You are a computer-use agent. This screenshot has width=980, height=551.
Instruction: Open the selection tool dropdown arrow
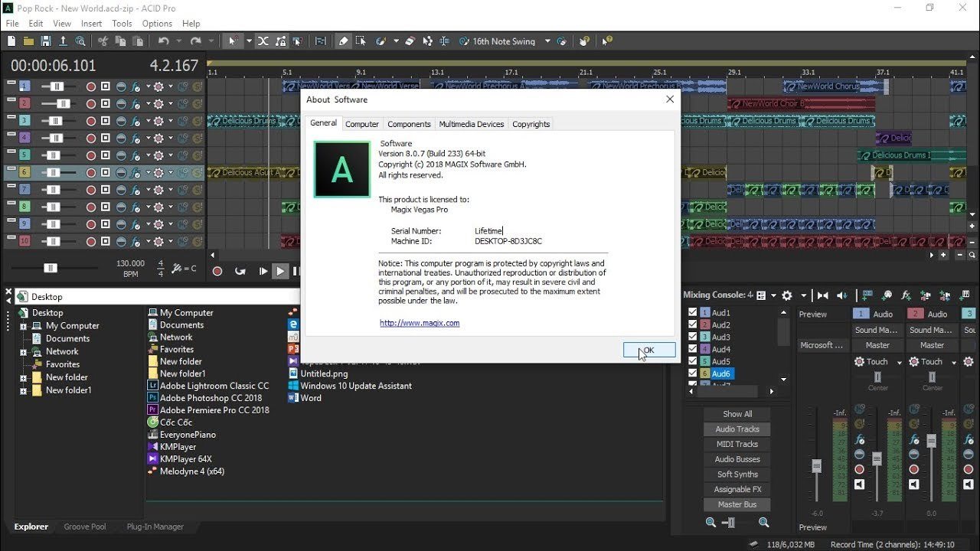click(249, 41)
